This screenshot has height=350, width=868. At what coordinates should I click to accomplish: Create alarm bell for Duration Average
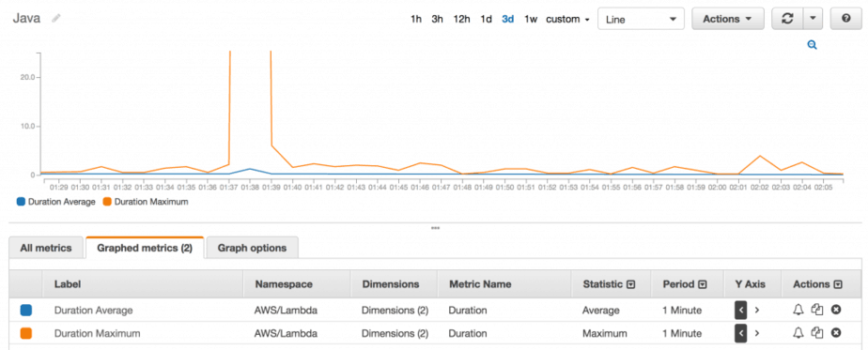coord(798,310)
